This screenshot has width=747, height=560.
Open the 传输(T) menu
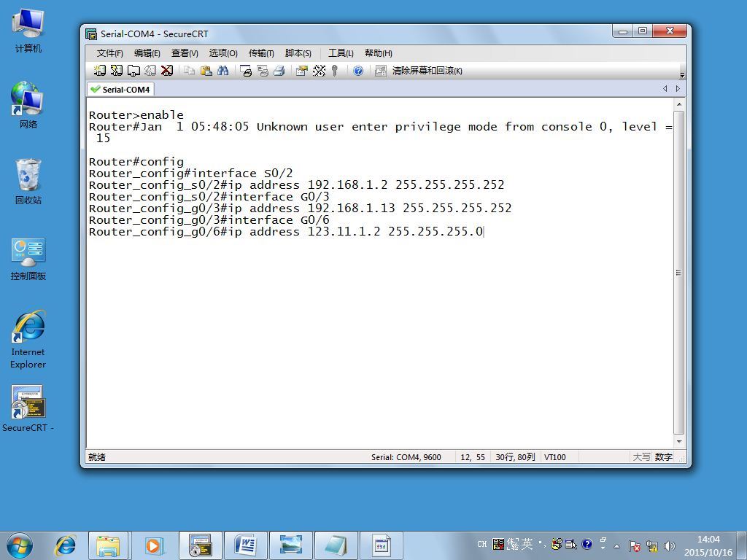[261, 52]
